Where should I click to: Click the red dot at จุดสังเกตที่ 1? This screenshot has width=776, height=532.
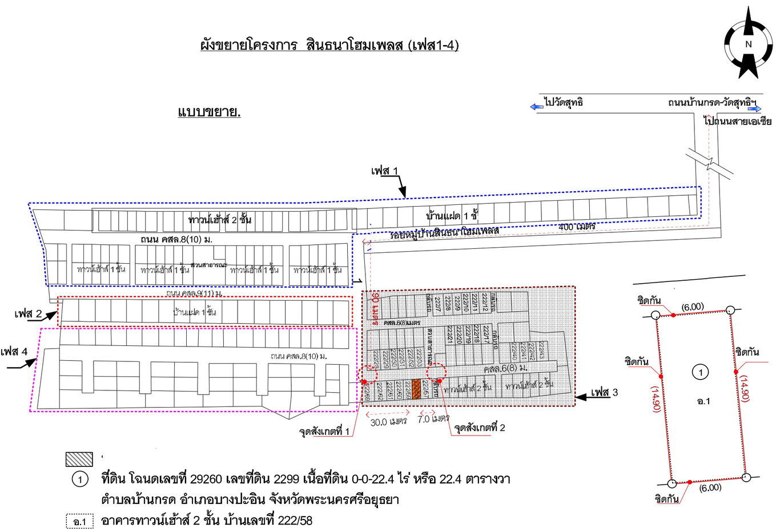pyautogui.click(x=365, y=382)
